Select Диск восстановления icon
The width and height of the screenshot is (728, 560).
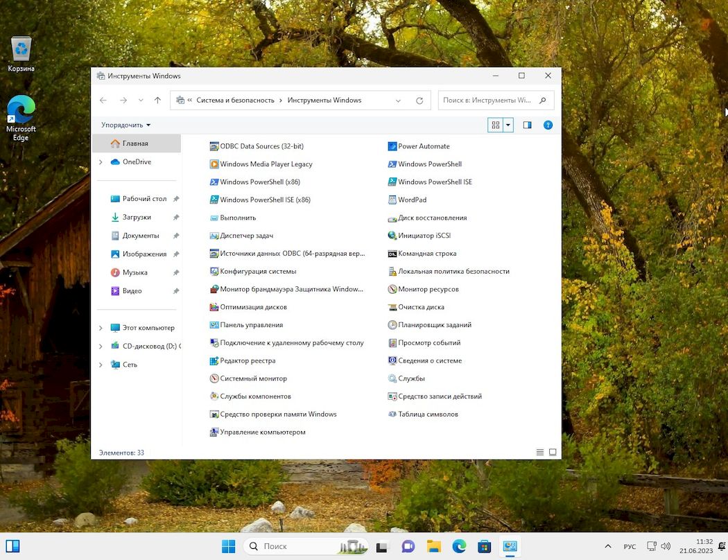(x=392, y=218)
